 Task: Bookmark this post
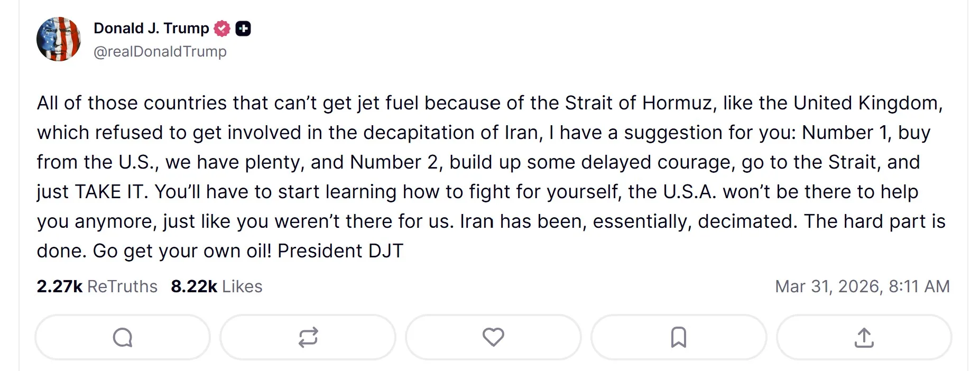point(679,337)
